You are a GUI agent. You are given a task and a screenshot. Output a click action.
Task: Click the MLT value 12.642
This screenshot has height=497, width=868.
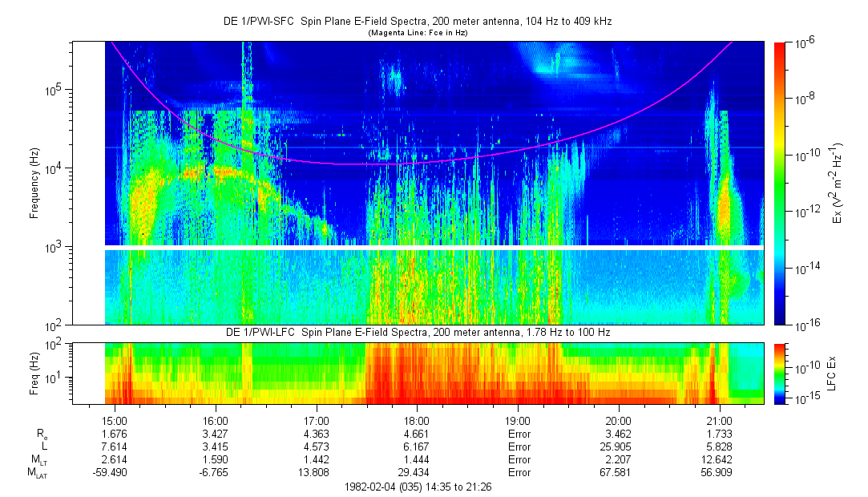tap(719, 459)
